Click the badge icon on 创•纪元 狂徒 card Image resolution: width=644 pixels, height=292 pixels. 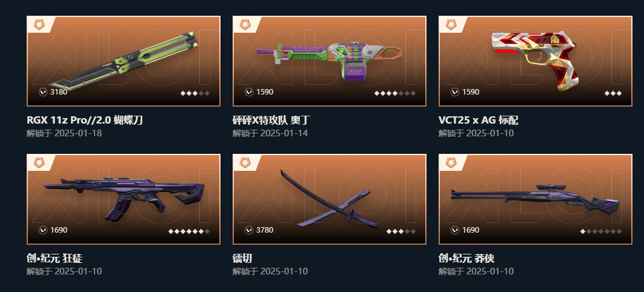(39, 162)
